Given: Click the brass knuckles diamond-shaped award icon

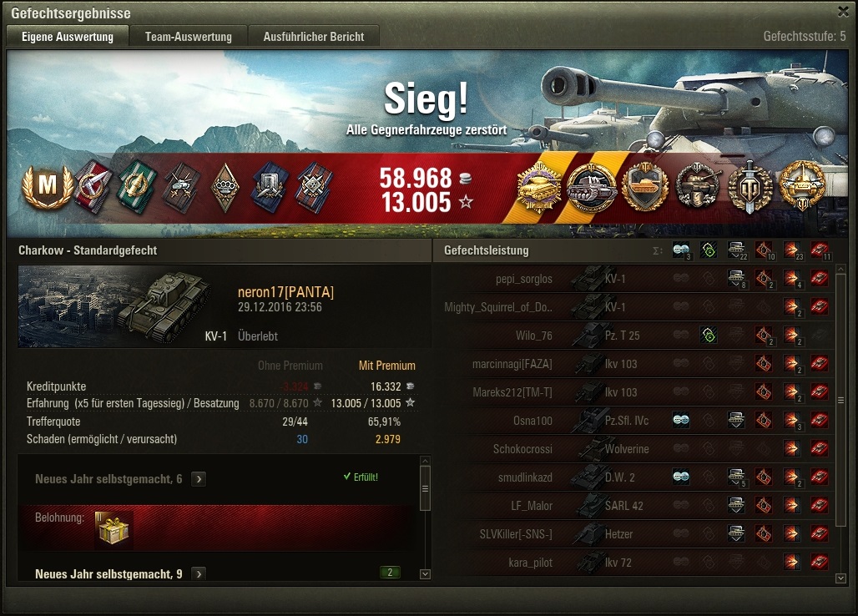Looking at the screenshot, I should (x=225, y=188).
